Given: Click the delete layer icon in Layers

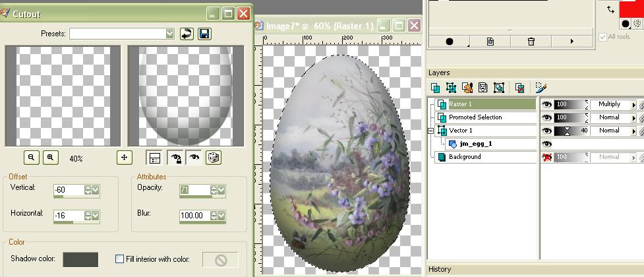Looking at the screenshot, I should [519, 88].
